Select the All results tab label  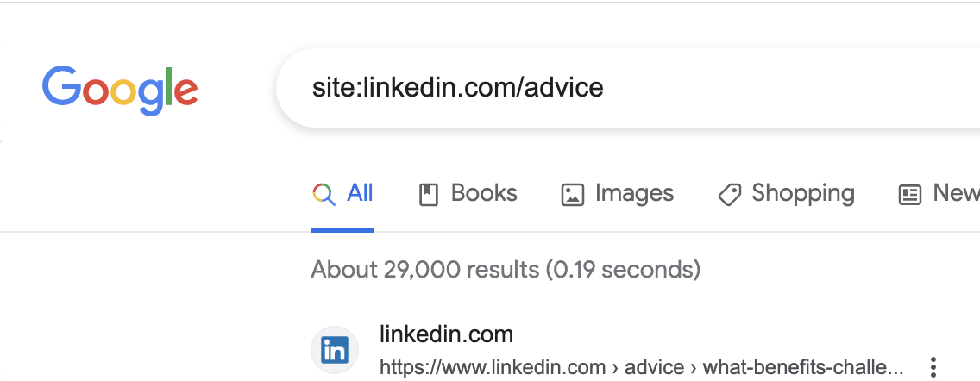[x=360, y=193]
